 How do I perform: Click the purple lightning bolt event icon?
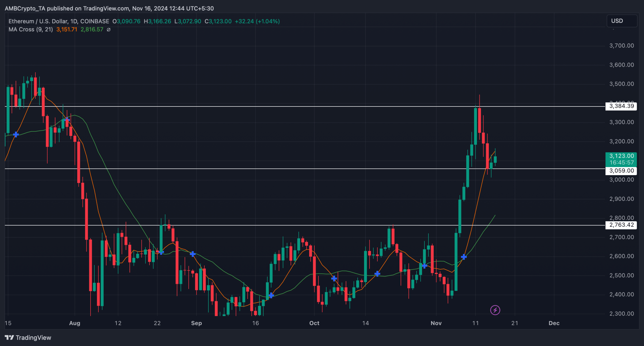coord(495,310)
